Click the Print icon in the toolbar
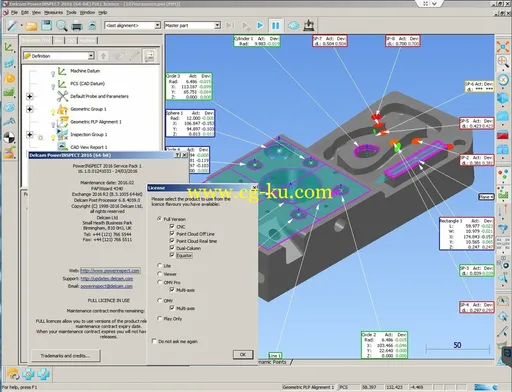The image size is (512, 392). tap(77, 26)
